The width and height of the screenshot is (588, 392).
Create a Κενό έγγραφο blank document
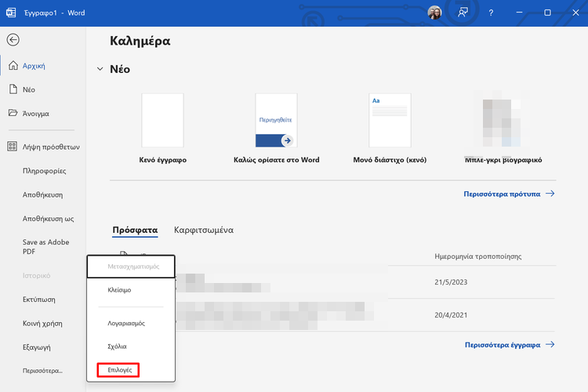pyautogui.click(x=163, y=129)
